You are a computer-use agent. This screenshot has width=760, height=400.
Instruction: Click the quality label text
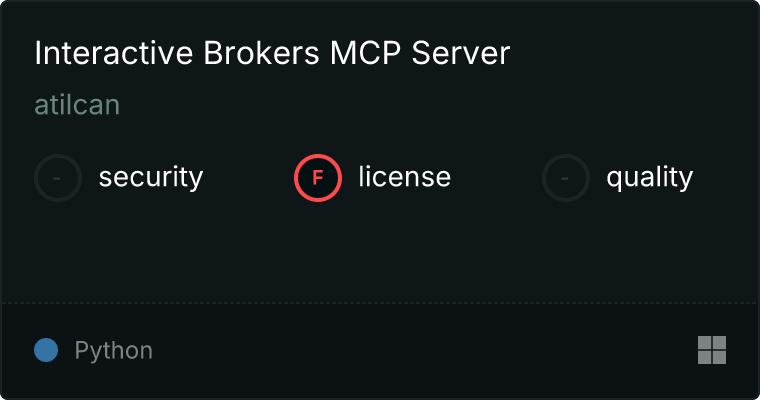tap(649, 177)
